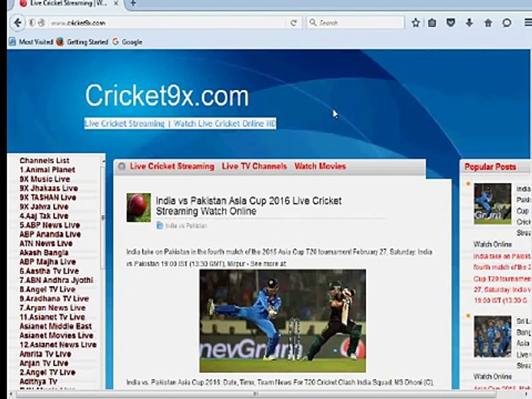Open Adithya TV channel

[38, 381]
